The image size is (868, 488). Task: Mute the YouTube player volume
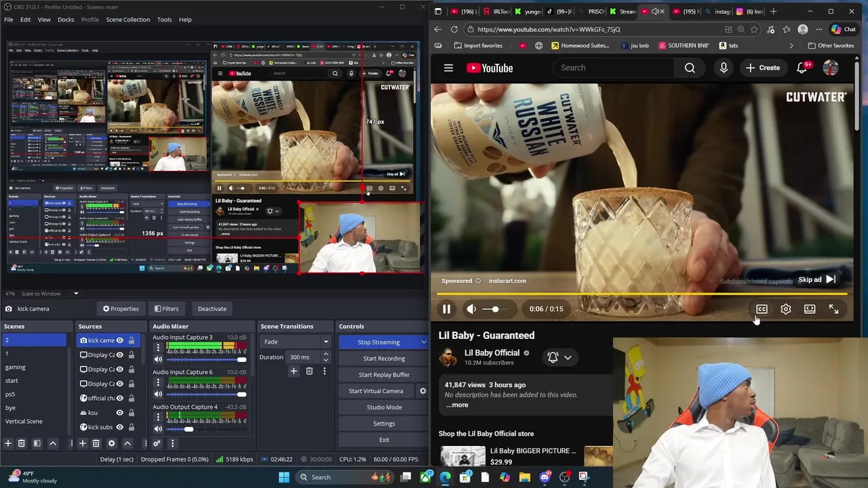coord(471,309)
